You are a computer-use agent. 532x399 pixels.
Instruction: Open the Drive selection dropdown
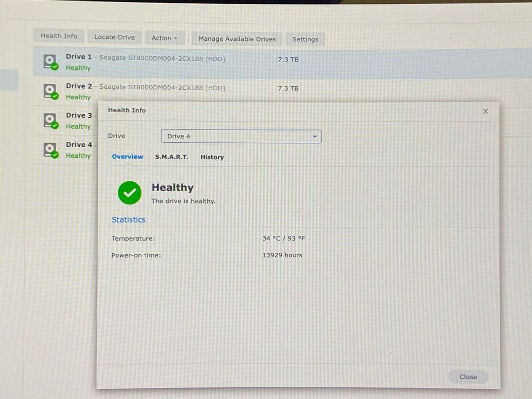pyautogui.click(x=241, y=136)
